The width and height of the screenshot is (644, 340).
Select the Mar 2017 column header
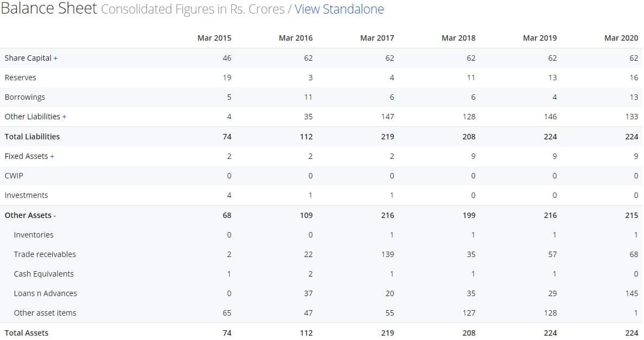coord(377,38)
